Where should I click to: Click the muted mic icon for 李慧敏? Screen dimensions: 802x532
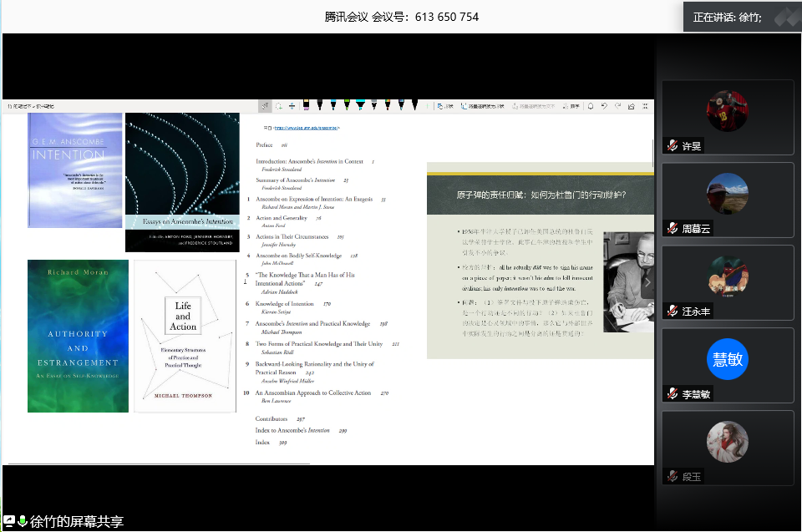point(672,394)
